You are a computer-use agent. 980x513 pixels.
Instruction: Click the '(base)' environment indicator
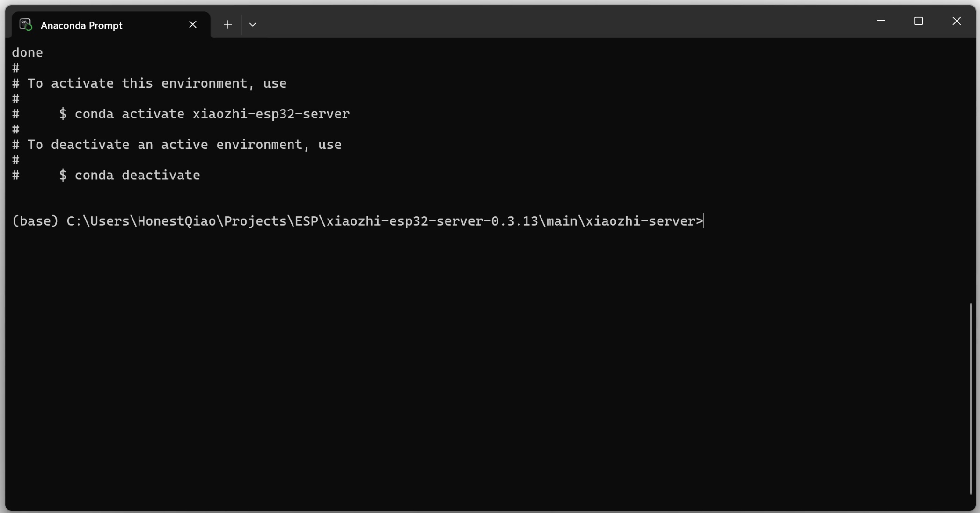click(35, 221)
